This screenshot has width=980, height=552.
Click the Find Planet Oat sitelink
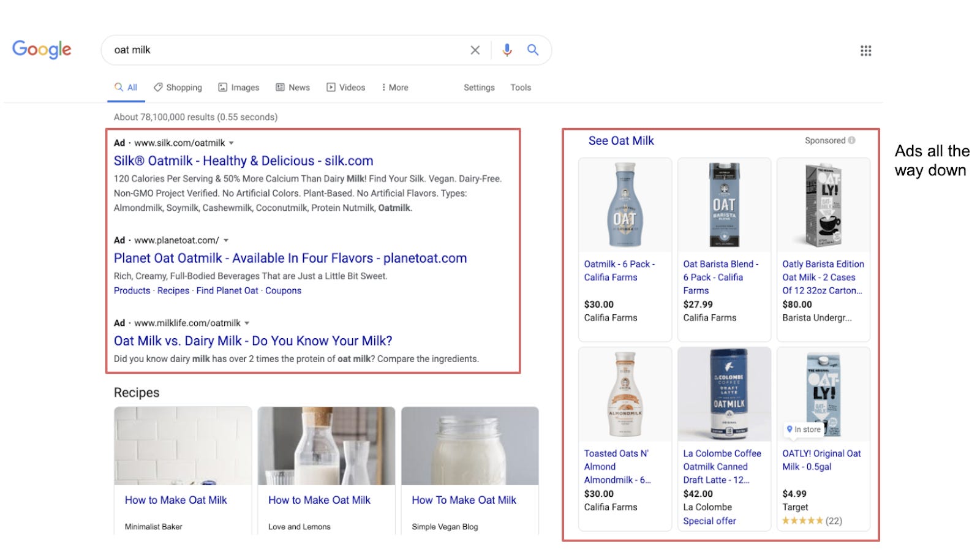227,291
